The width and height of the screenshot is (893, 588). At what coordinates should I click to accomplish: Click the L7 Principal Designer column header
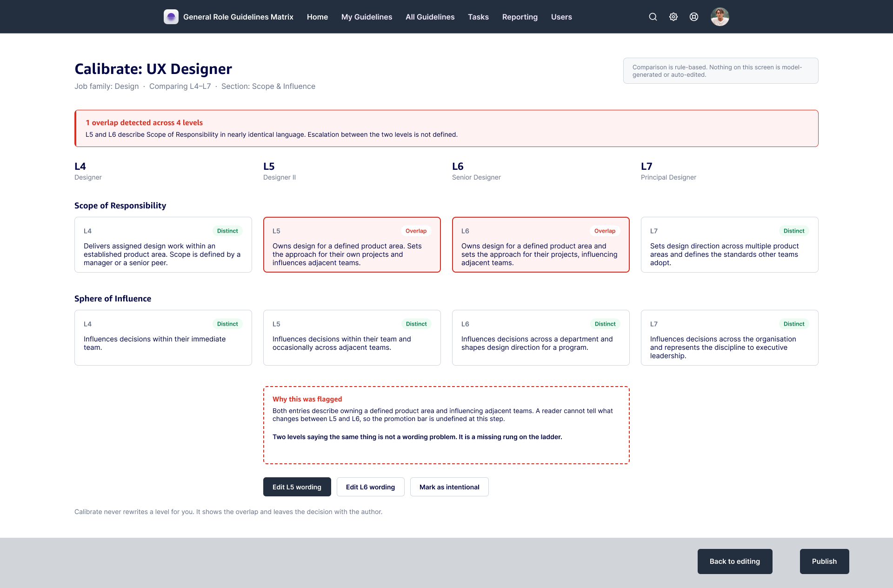668,171
